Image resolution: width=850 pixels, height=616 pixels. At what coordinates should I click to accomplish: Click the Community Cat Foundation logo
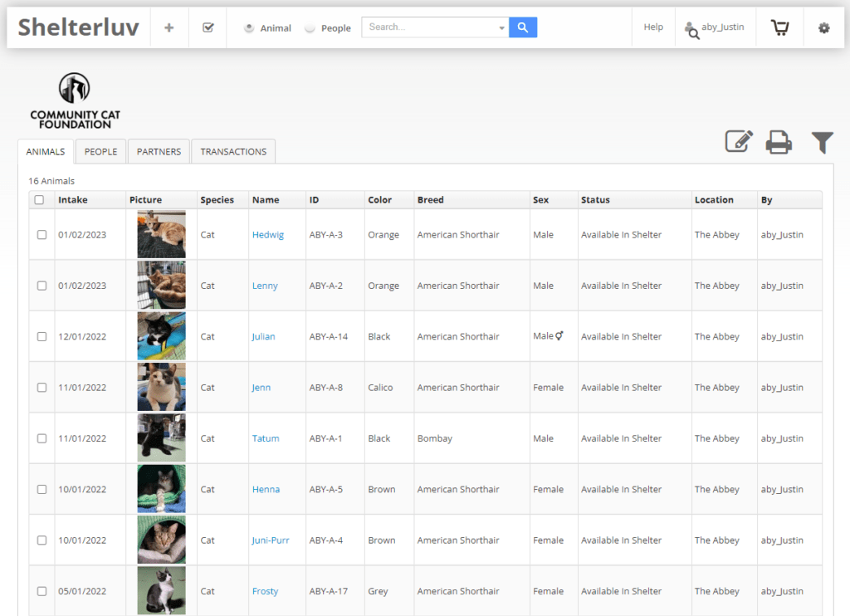pyautogui.click(x=75, y=100)
